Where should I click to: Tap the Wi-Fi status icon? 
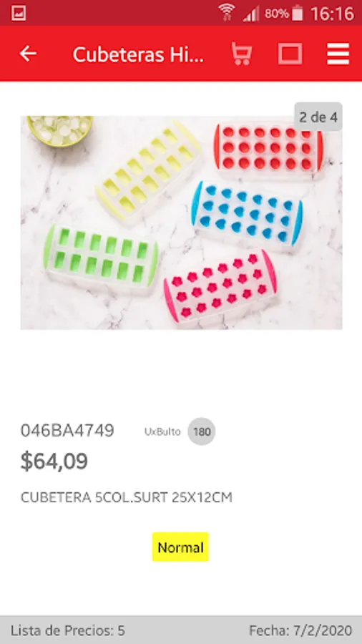[x=227, y=12]
